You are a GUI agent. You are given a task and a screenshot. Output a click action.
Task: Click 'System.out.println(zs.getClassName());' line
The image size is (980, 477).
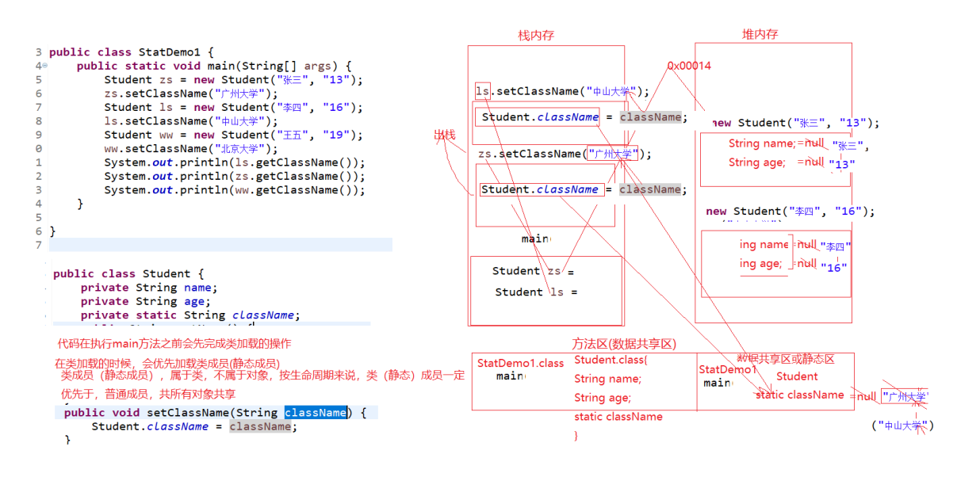coord(235,177)
